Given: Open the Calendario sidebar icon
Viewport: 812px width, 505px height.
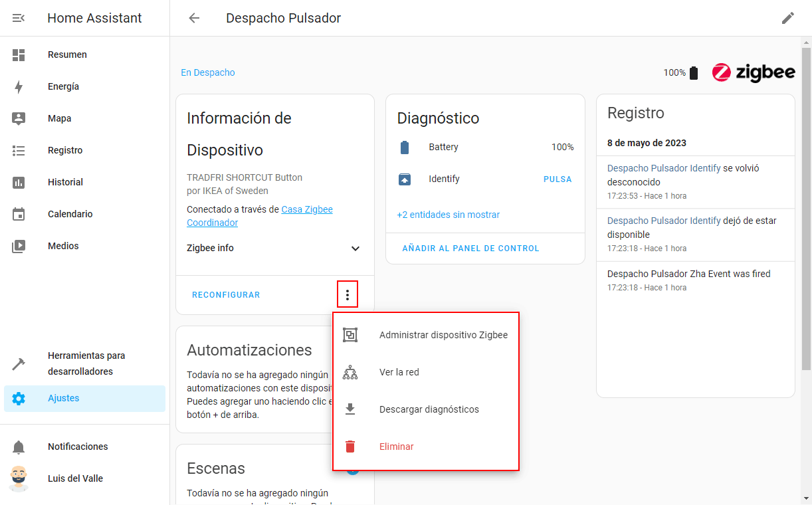Looking at the screenshot, I should [19, 214].
